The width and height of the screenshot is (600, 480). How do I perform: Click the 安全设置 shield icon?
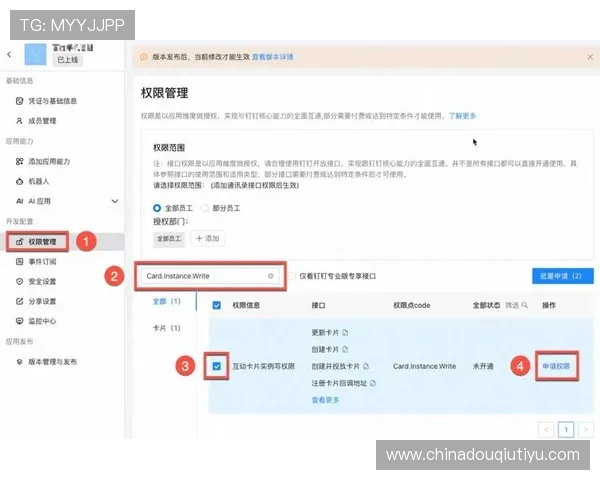click(x=20, y=282)
